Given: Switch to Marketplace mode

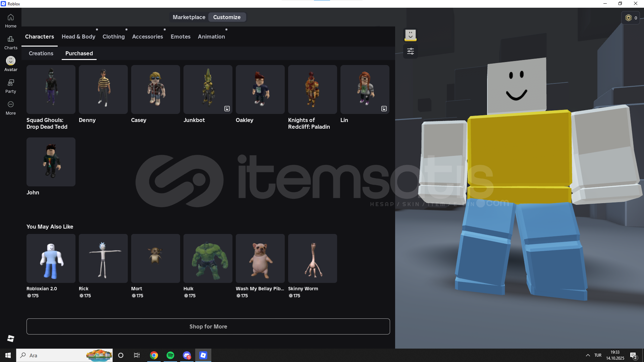Looking at the screenshot, I should point(189,17).
